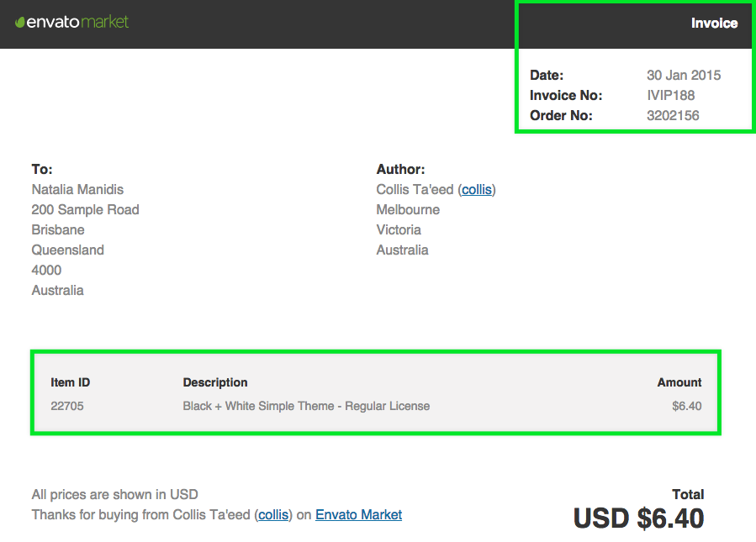Click the USD $6.40 total figure
The image size is (756, 542).
click(638, 518)
